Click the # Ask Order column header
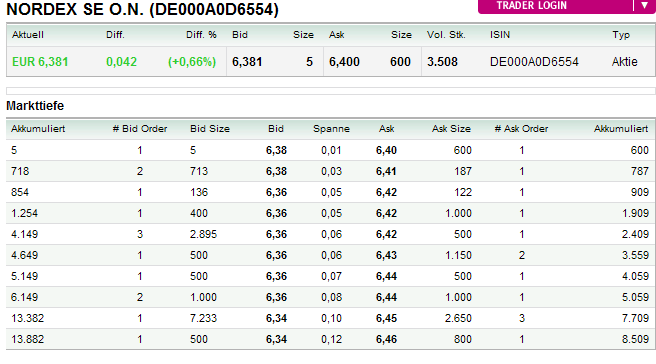 [521, 129]
